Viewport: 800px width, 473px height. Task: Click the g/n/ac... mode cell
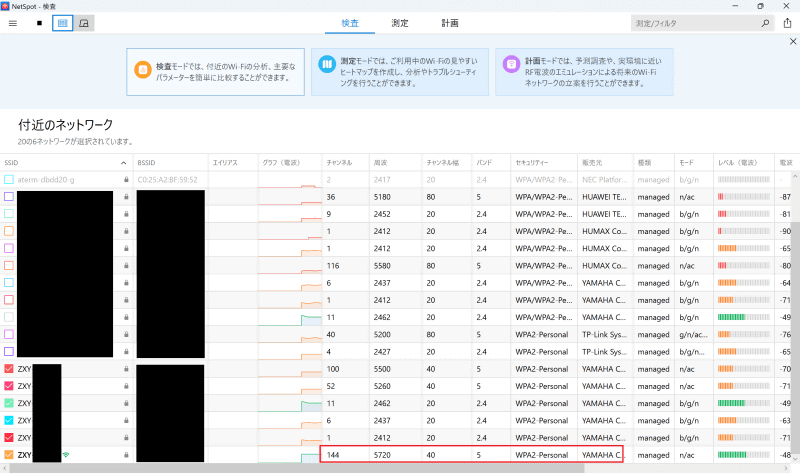(693, 334)
